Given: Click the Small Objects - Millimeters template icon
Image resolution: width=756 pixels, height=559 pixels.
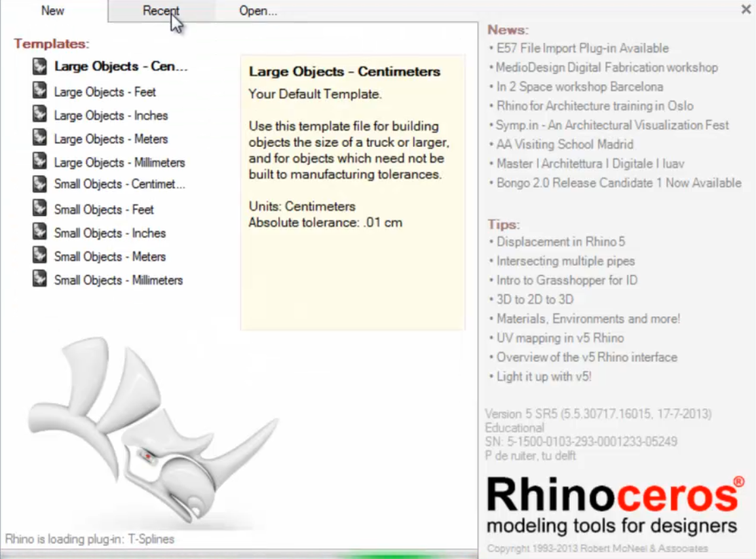Looking at the screenshot, I should [x=40, y=279].
